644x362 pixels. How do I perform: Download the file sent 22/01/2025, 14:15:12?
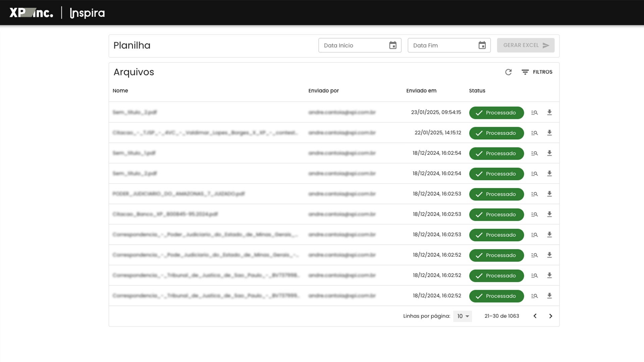pos(549,133)
